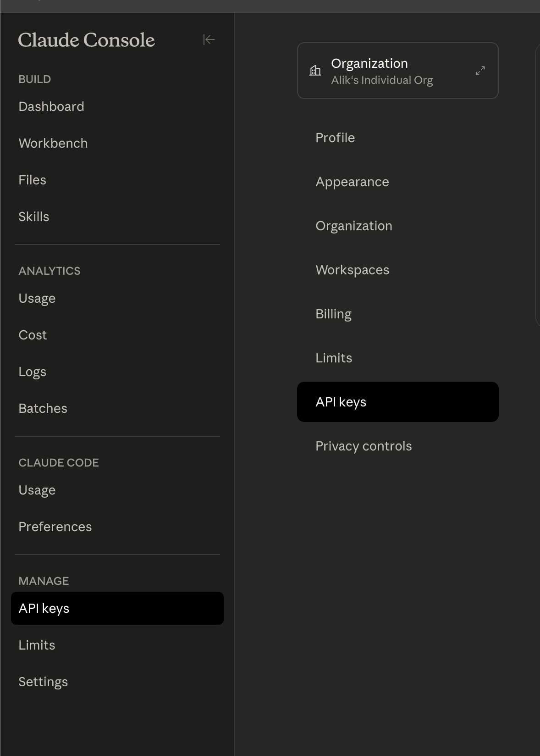View Logs in the Analytics section
Viewport: 540px width, 756px height.
[33, 372]
